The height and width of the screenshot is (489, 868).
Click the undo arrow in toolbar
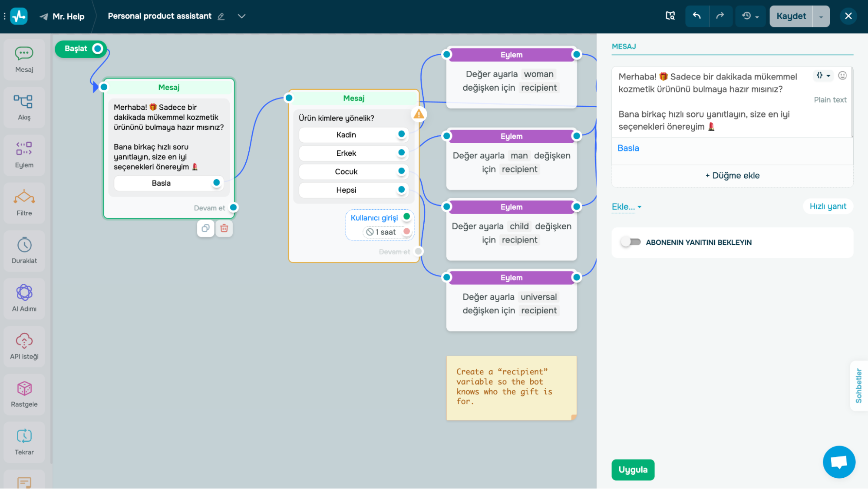(x=696, y=16)
